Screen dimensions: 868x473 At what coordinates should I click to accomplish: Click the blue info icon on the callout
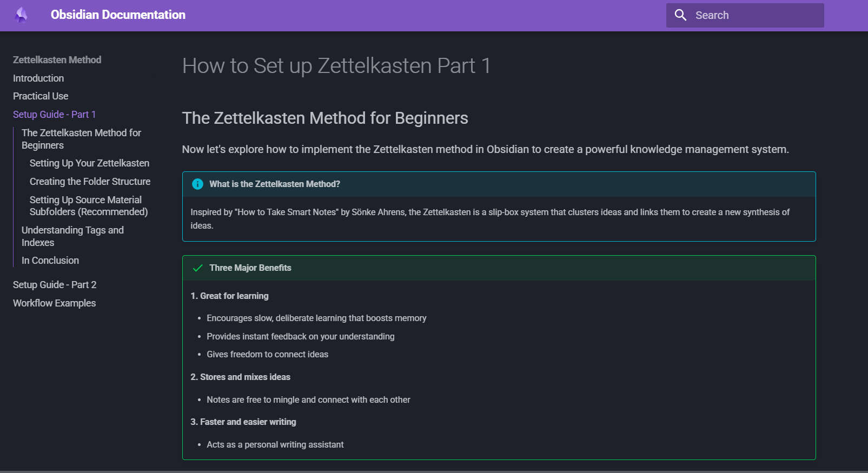(x=197, y=184)
